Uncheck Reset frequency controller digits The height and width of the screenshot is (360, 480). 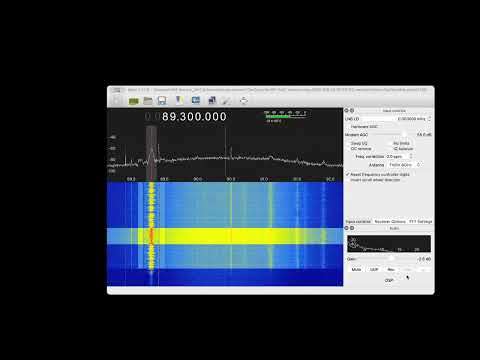pyautogui.click(x=378, y=174)
